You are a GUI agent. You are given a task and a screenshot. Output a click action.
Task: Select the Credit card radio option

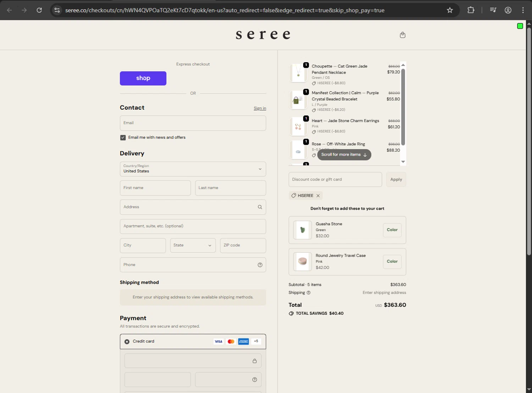point(127,342)
